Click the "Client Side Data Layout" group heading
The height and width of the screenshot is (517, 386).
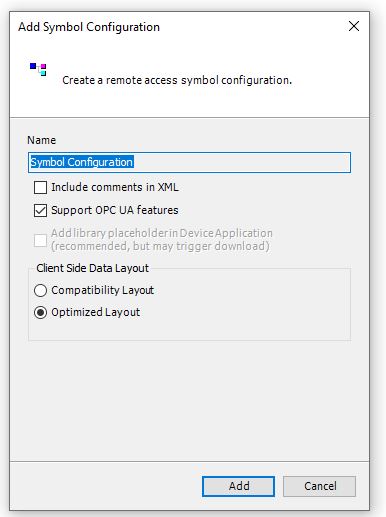(x=92, y=268)
